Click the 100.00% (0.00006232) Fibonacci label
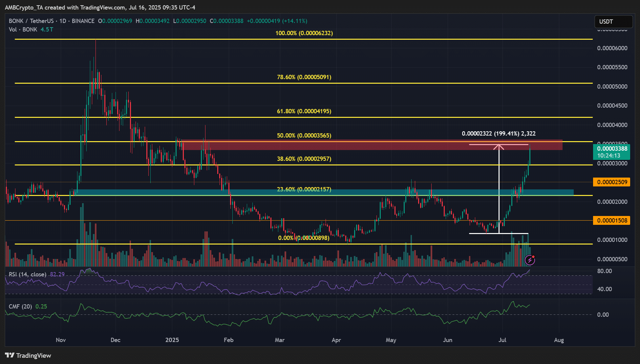This screenshot has width=640, height=364. coord(304,33)
